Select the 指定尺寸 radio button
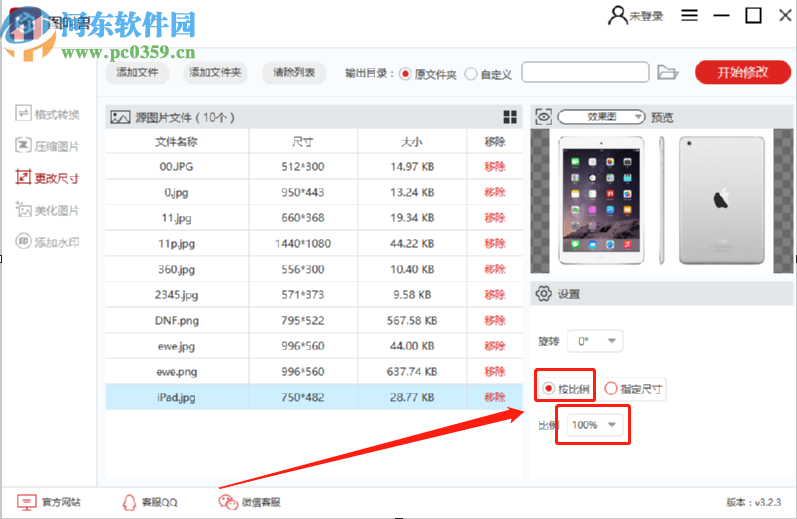797x519 pixels. click(610, 389)
